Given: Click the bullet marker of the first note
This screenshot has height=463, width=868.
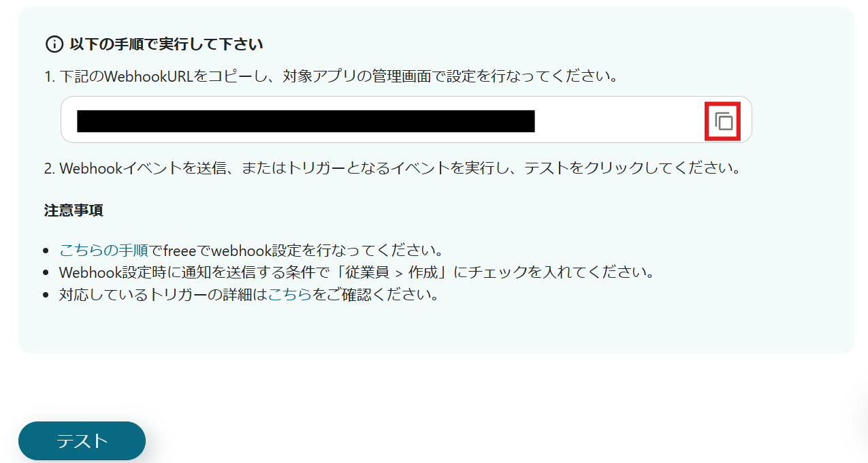Looking at the screenshot, I should pos(46,251).
